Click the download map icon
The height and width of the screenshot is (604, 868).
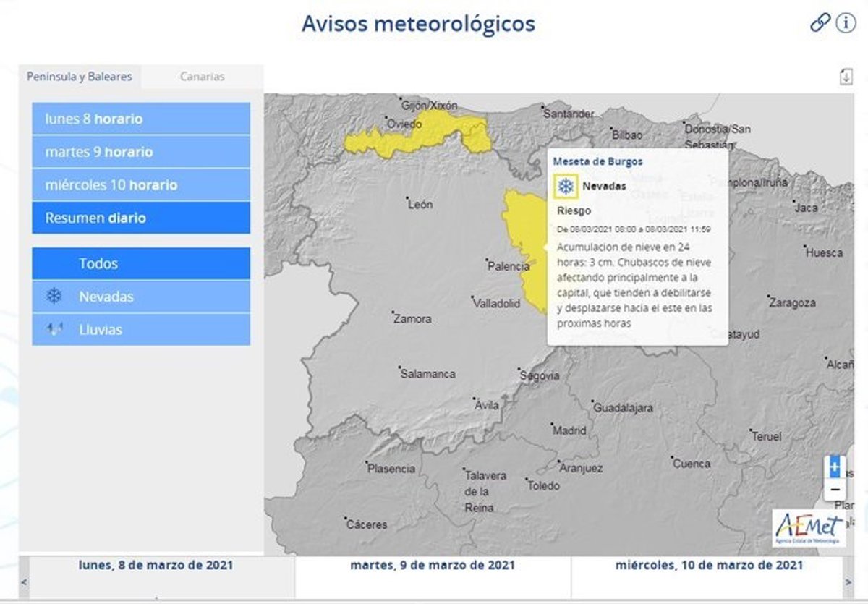(x=846, y=77)
